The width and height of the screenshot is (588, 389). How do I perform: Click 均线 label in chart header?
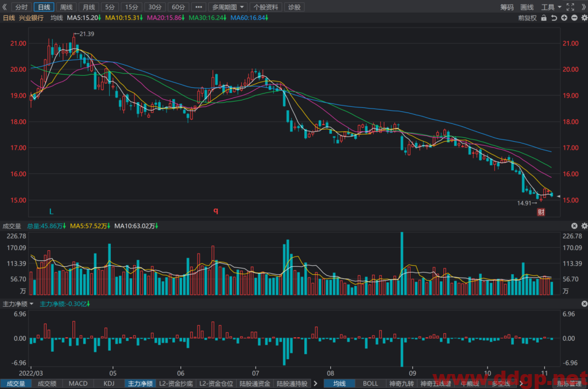tap(57, 18)
